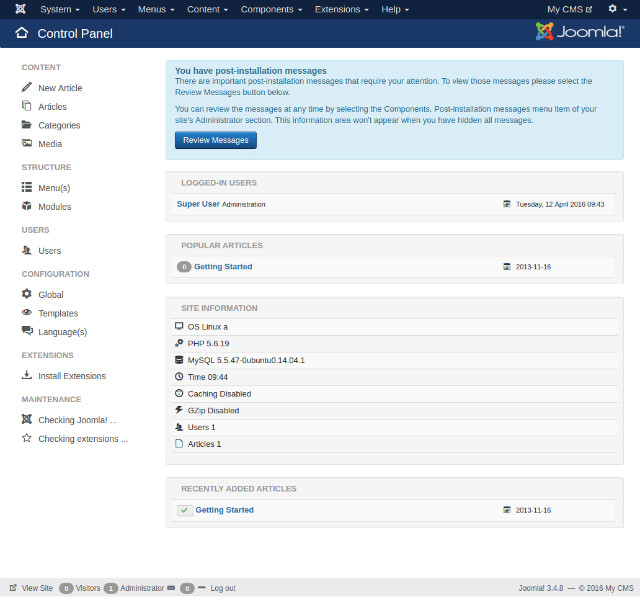Image resolution: width=640 pixels, height=615 pixels.
Task: Click the image icon beside Media
Action: 27,144
